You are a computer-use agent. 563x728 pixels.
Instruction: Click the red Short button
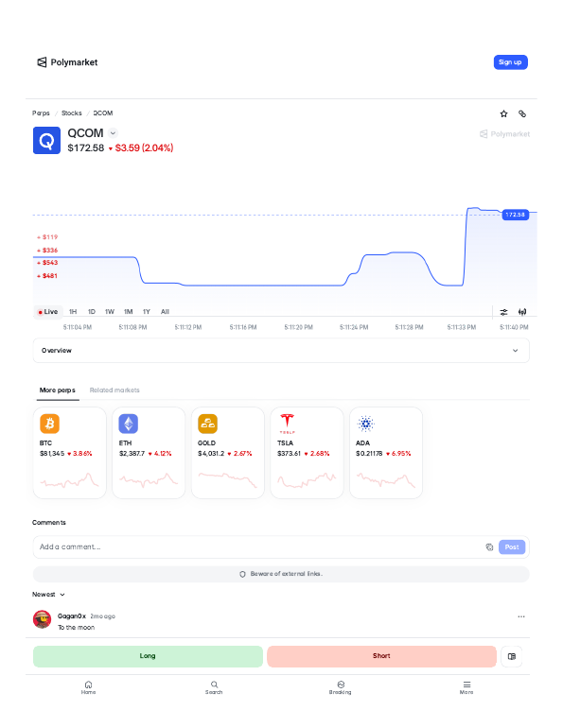tap(381, 656)
